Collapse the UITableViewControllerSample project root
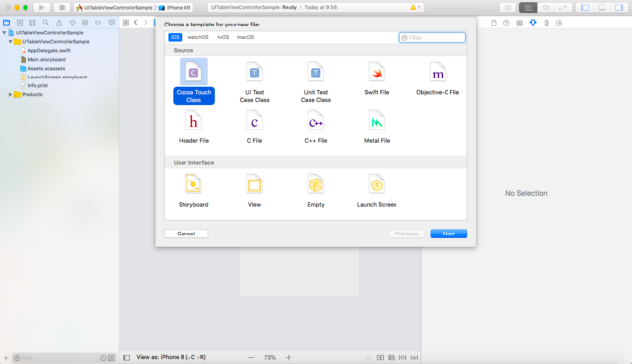Image resolution: width=632 pixels, height=364 pixels. tap(5, 33)
